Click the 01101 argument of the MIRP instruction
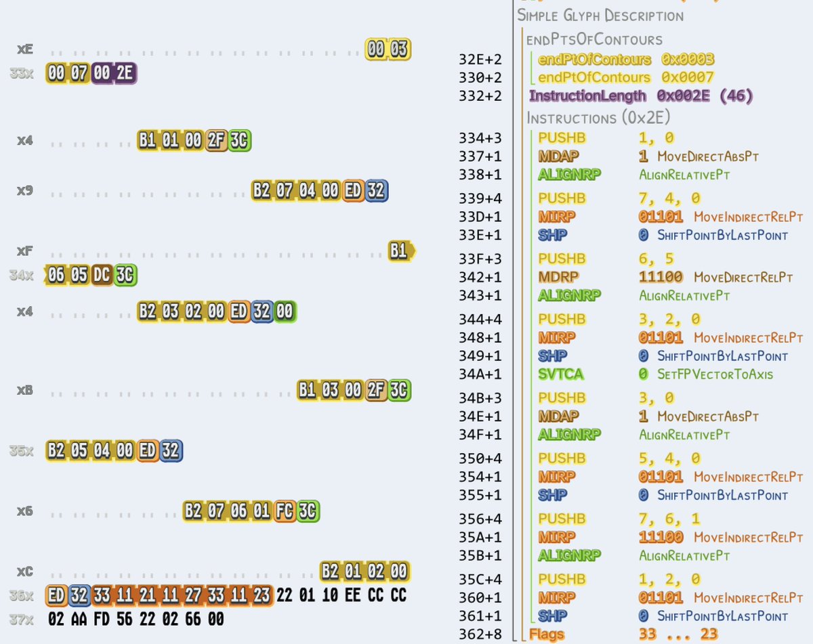Viewport: 813px width, 644px height. (x=659, y=217)
